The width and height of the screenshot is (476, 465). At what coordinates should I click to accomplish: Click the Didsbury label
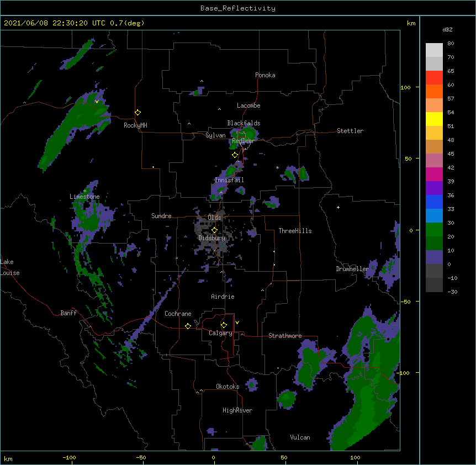212,238
